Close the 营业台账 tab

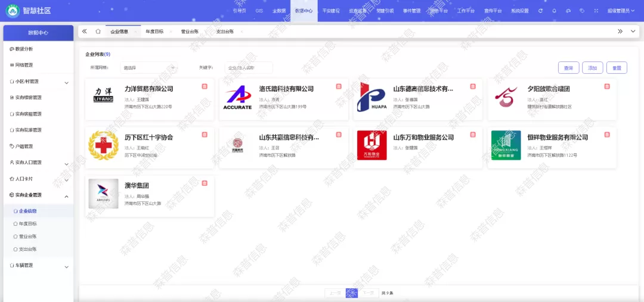[206, 32]
